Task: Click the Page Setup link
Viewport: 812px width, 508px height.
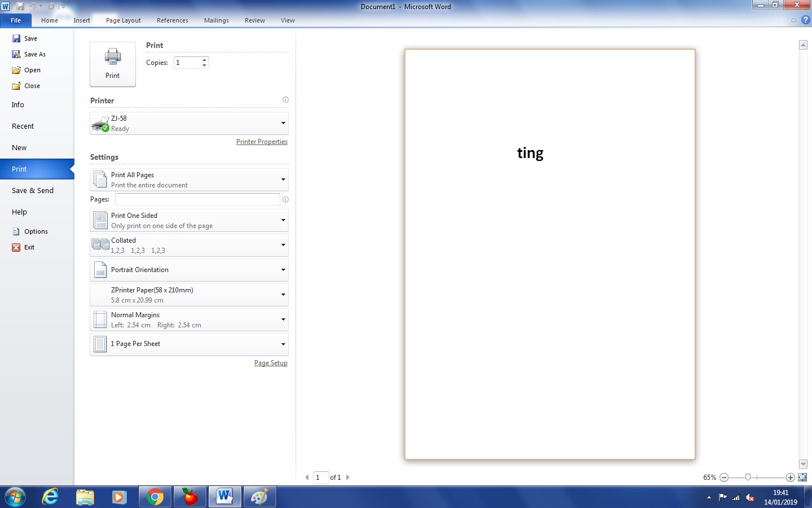Action: click(271, 363)
